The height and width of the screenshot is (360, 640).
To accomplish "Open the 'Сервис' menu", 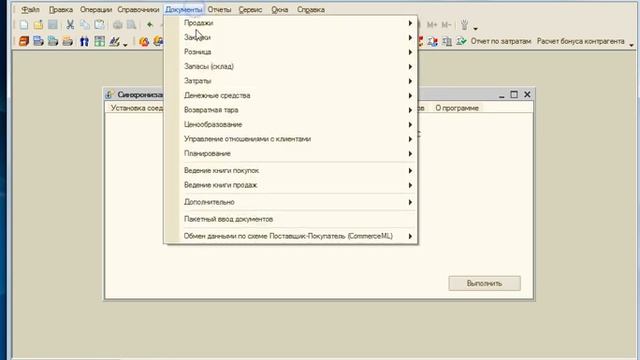I will [x=250, y=9].
